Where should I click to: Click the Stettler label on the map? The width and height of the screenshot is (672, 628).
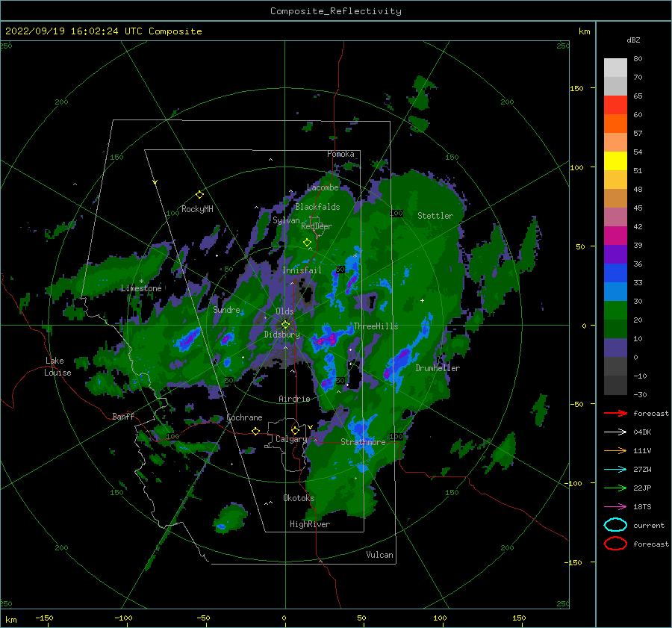(x=435, y=216)
